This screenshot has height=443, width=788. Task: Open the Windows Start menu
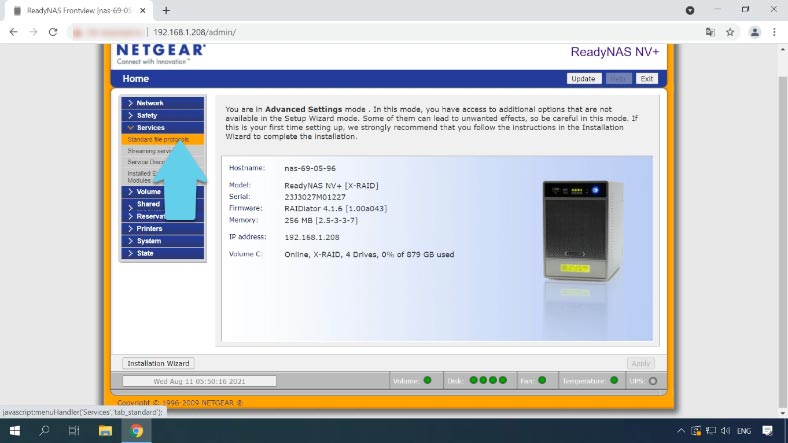(x=15, y=431)
